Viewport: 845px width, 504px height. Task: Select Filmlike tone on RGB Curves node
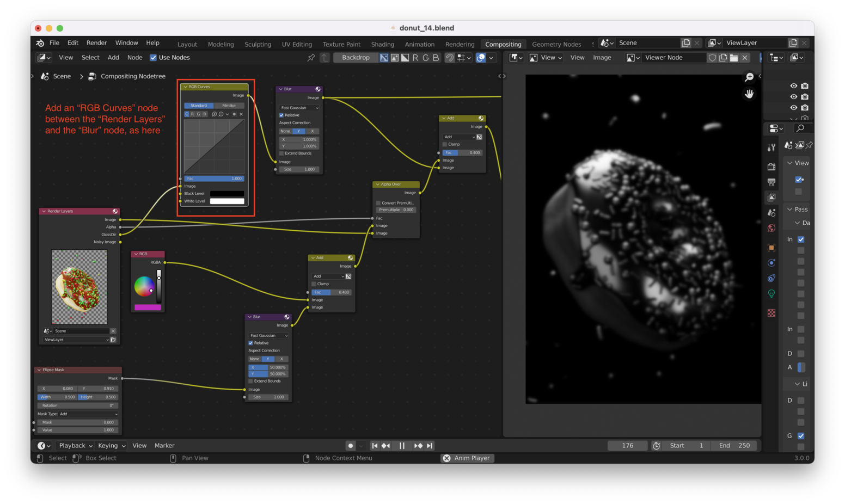[229, 106]
